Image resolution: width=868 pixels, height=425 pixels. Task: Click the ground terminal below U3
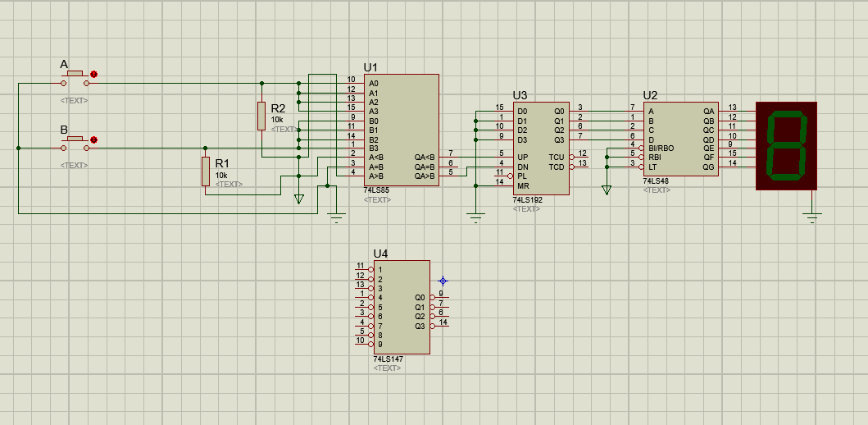[475, 219]
